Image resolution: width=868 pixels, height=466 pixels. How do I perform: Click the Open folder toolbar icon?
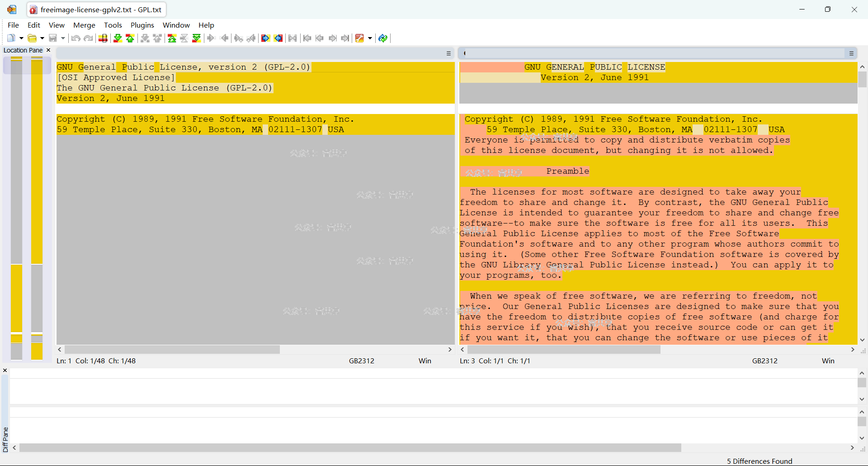click(32, 38)
